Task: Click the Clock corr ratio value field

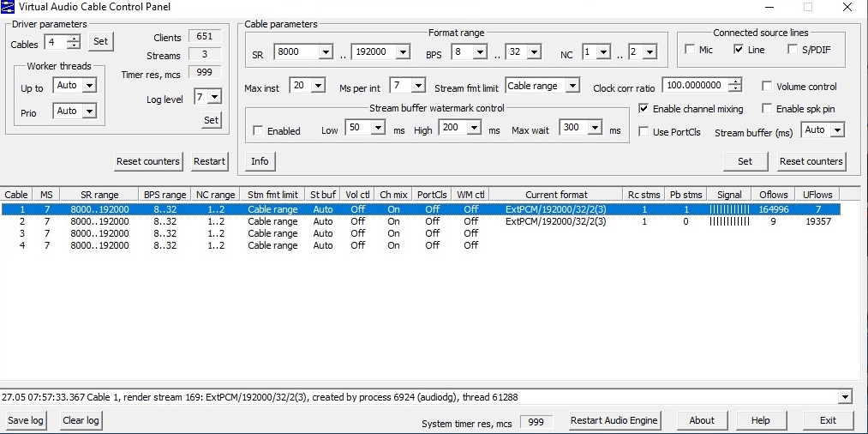Action: point(695,86)
